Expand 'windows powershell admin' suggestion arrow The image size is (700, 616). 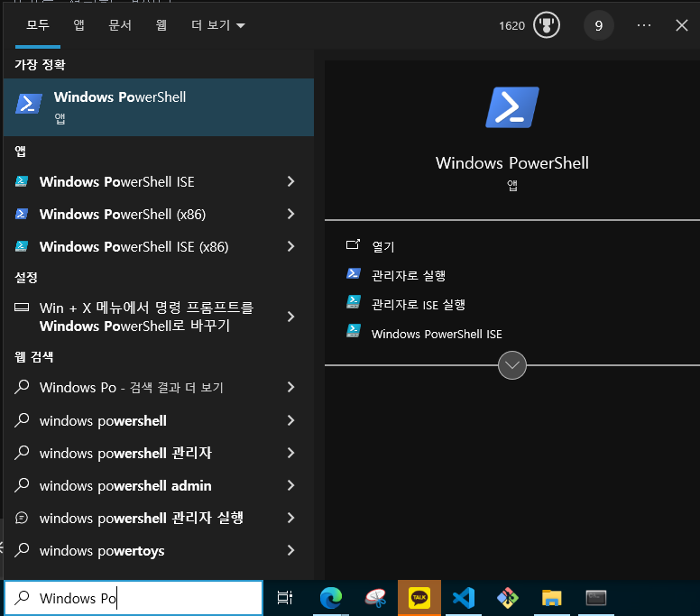pos(291,485)
